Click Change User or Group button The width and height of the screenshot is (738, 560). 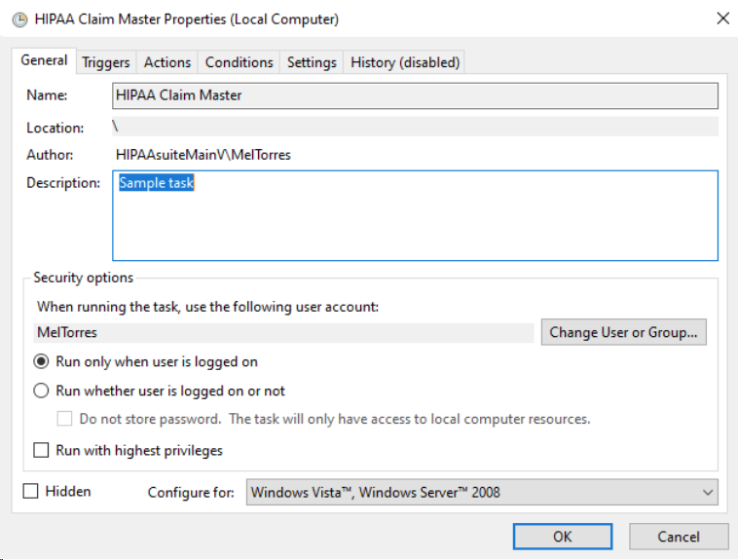point(624,332)
